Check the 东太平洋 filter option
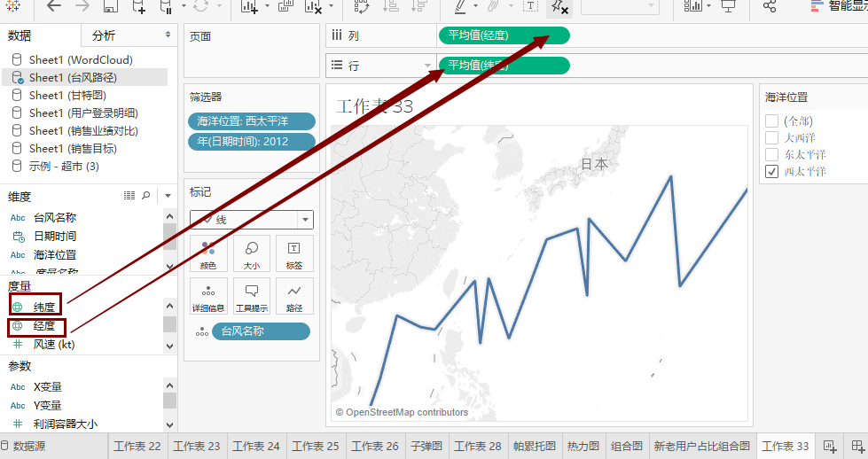The height and width of the screenshot is (459, 868). coord(771,154)
